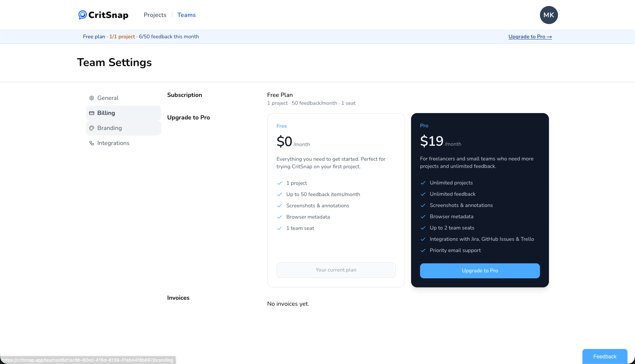Click checkmark next to 1 project
Screen dimensions: 635x364
click(x=280, y=183)
